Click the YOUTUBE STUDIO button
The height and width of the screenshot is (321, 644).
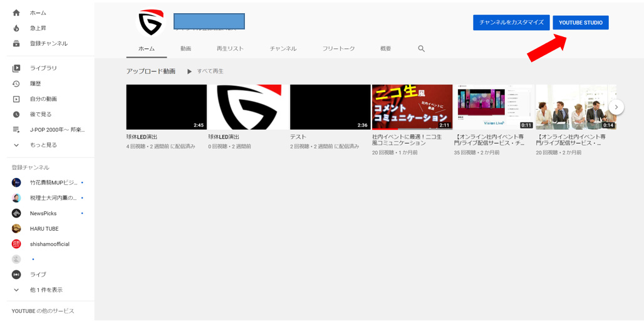point(580,23)
